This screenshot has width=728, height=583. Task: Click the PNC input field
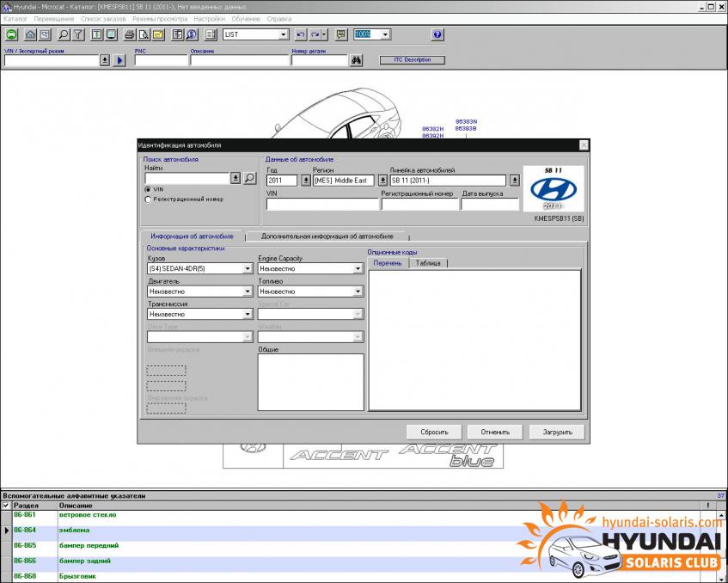coord(161,60)
